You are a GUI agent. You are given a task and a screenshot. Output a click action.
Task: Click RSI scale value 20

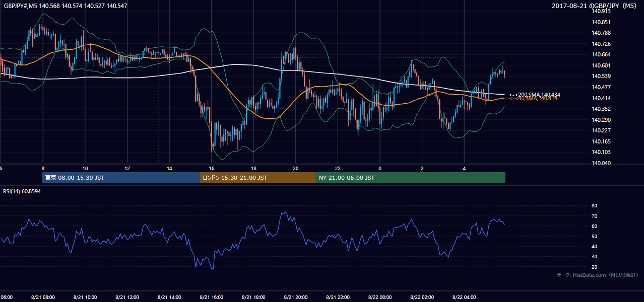(594, 267)
